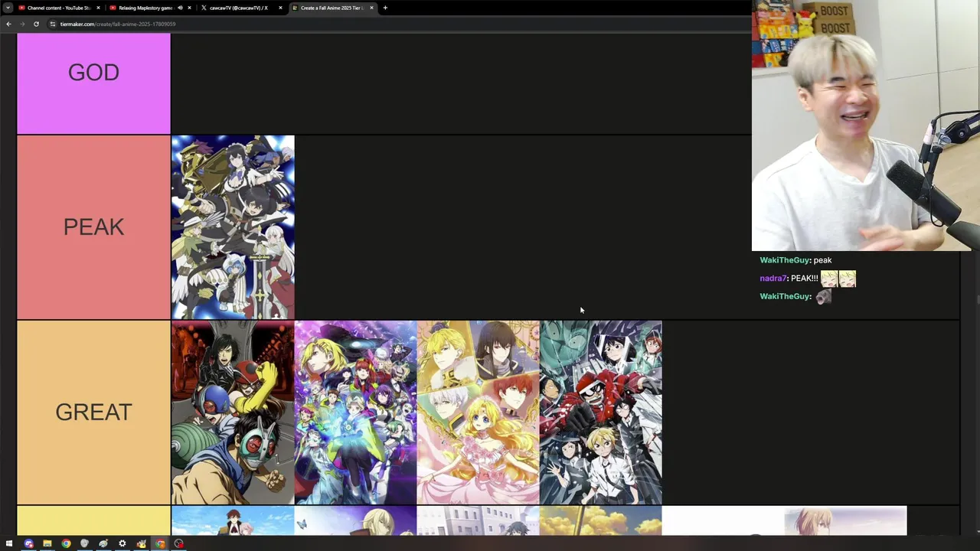Open the recording app icon in taskbar

(x=178, y=544)
